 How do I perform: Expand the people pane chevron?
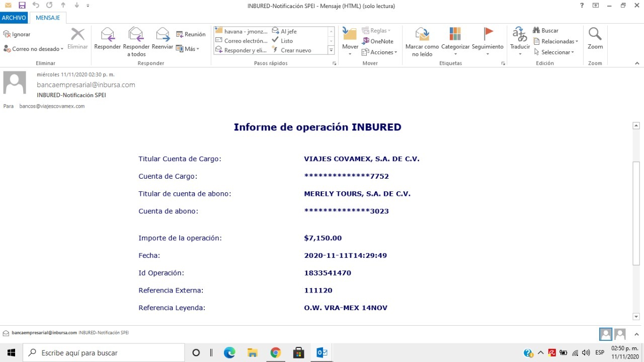tap(636, 334)
